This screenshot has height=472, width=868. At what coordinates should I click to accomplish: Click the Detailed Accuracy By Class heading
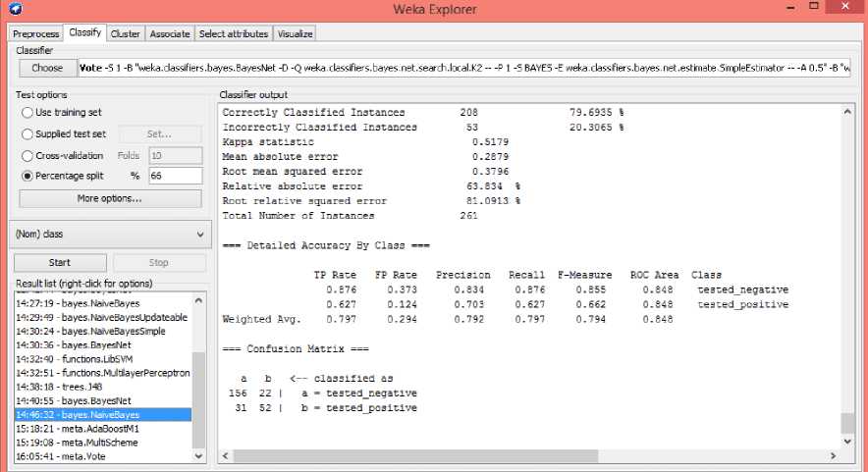coord(326,245)
